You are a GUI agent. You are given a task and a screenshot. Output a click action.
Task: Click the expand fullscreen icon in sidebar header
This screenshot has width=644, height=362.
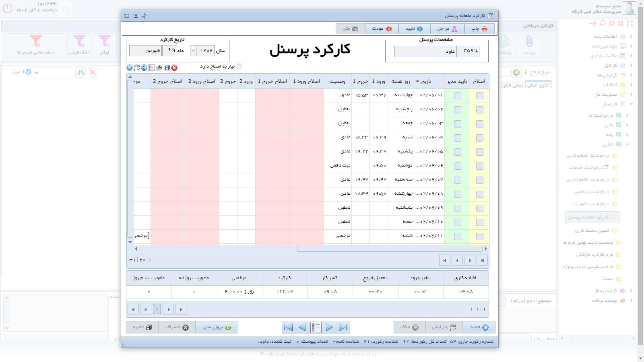pyautogui.click(x=630, y=23)
